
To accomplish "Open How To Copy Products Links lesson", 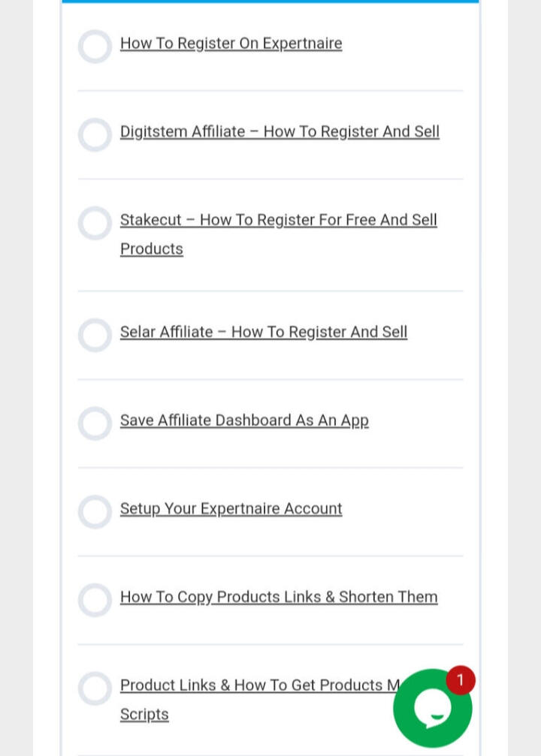I will [x=279, y=597].
